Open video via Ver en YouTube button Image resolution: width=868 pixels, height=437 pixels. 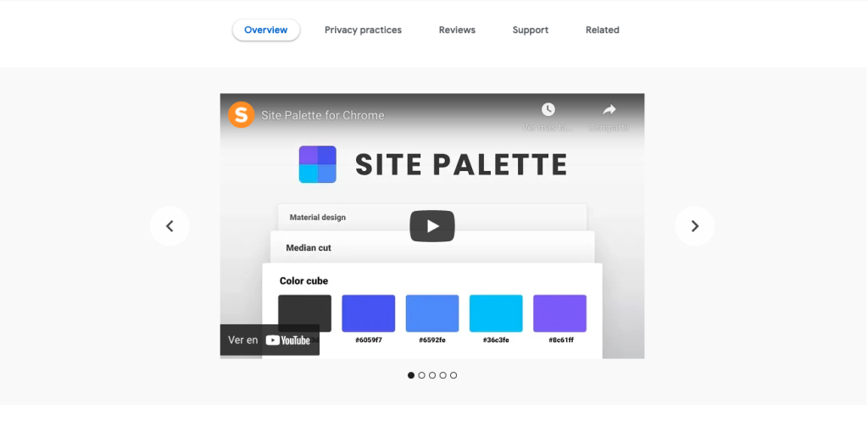(x=270, y=340)
